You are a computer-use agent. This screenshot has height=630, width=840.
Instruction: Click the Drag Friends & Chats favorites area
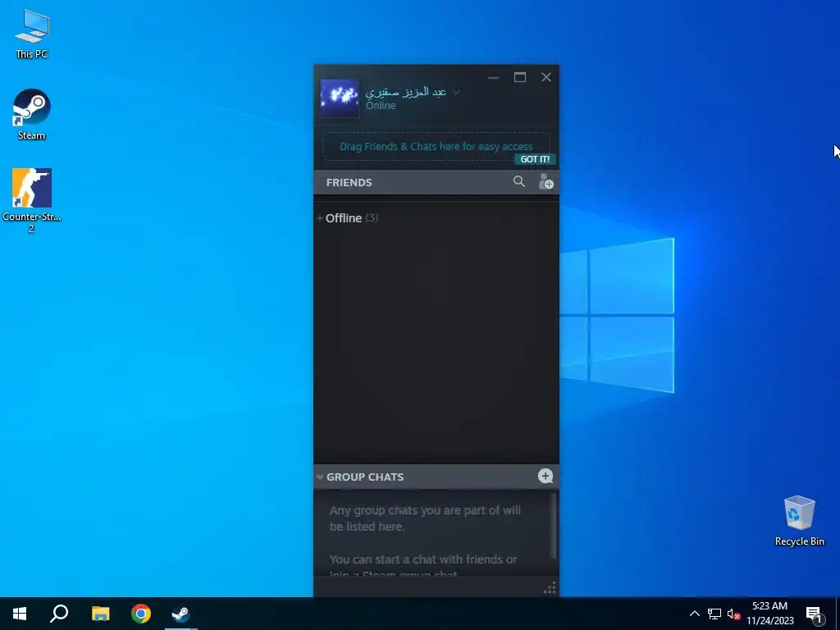coord(436,146)
